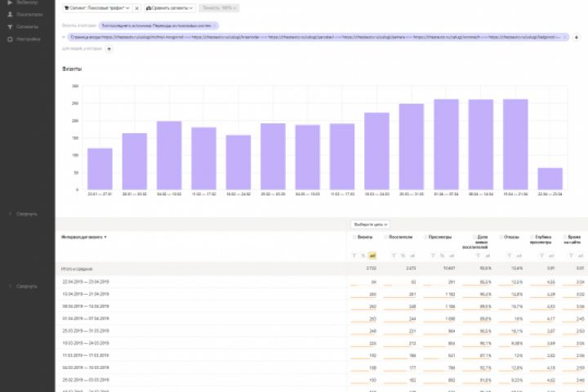Click highlighted chart icon under Визиты column

coord(372,256)
